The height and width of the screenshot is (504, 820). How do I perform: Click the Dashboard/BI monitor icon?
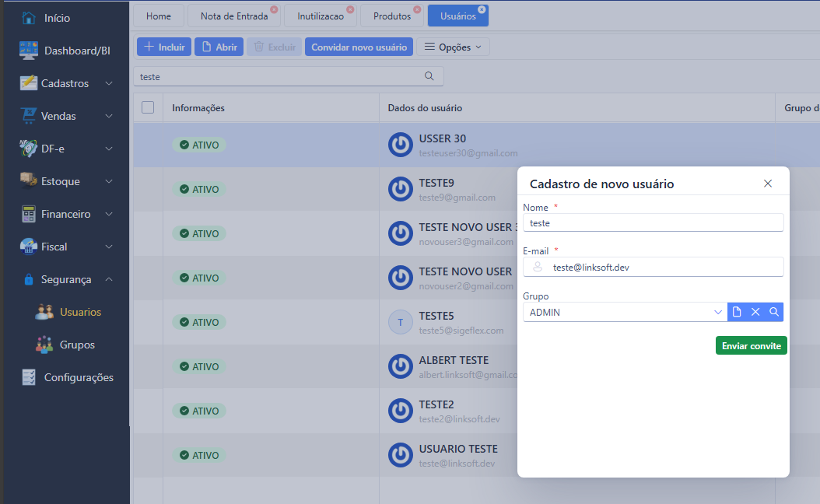pyautogui.click(x=29, y=51)
